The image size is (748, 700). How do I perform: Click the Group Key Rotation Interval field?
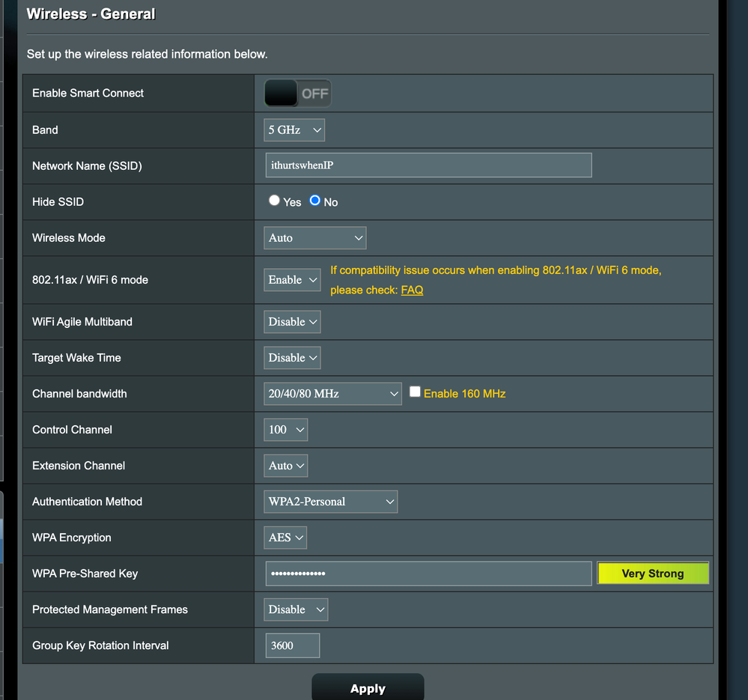[x=292, y=645]
